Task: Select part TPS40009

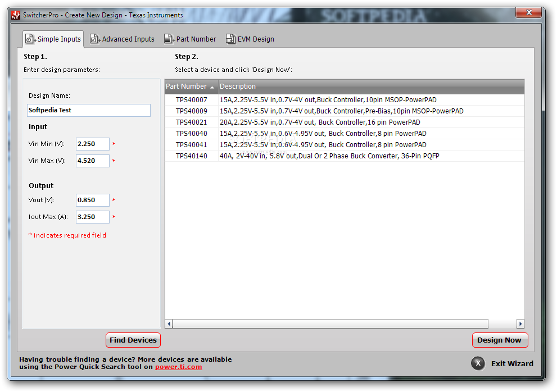Action: pos(192,111)
